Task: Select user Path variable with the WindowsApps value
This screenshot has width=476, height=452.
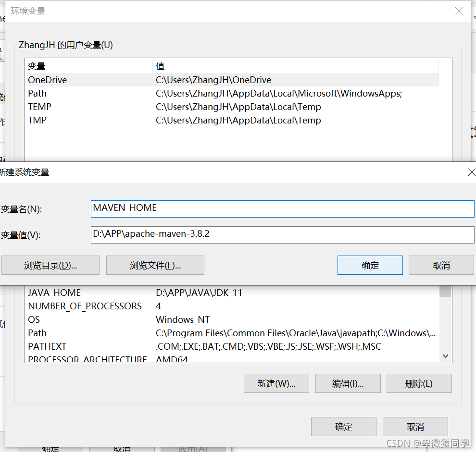Action: (233, 94)
